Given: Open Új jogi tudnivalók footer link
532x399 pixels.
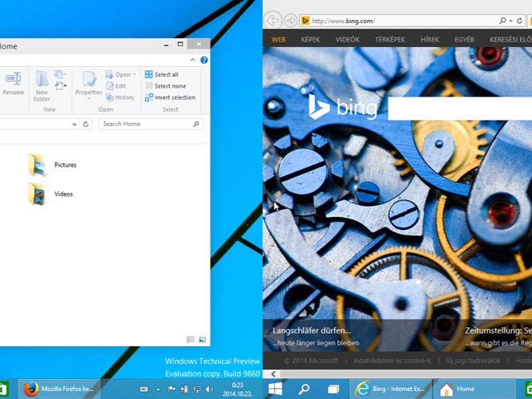Looking at the screenshot, I should (x=474, y=360).
